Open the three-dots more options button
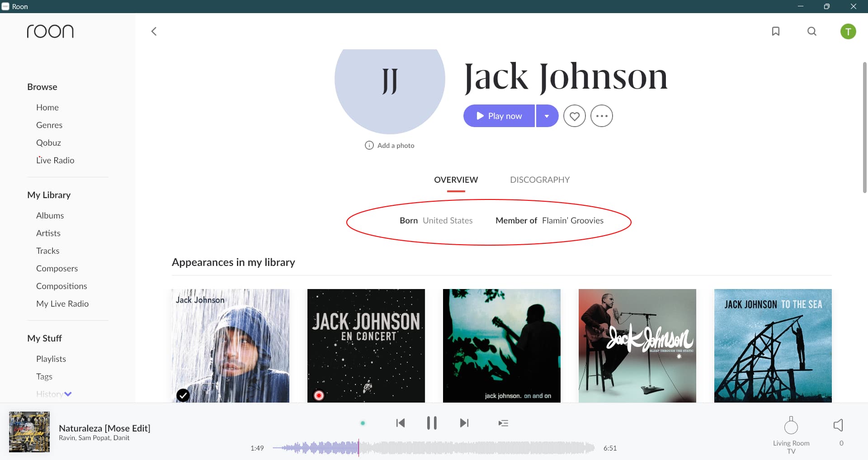868x460 pixels. (602, 116)
